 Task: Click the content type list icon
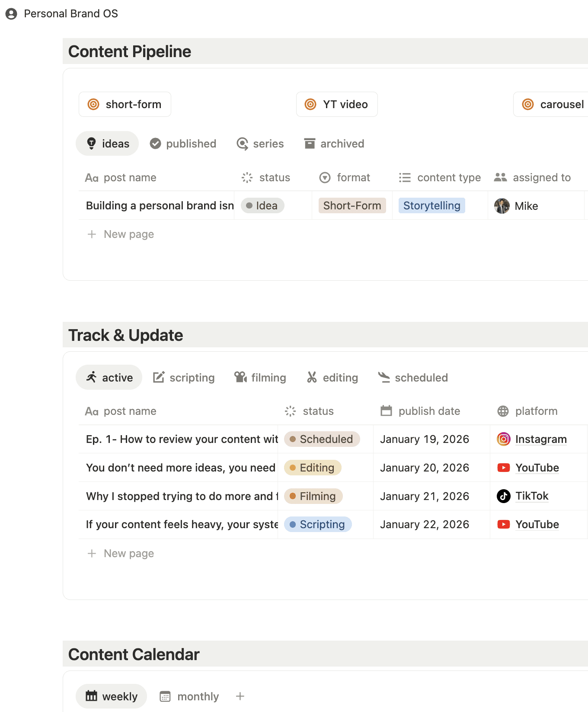click(405, 177)
